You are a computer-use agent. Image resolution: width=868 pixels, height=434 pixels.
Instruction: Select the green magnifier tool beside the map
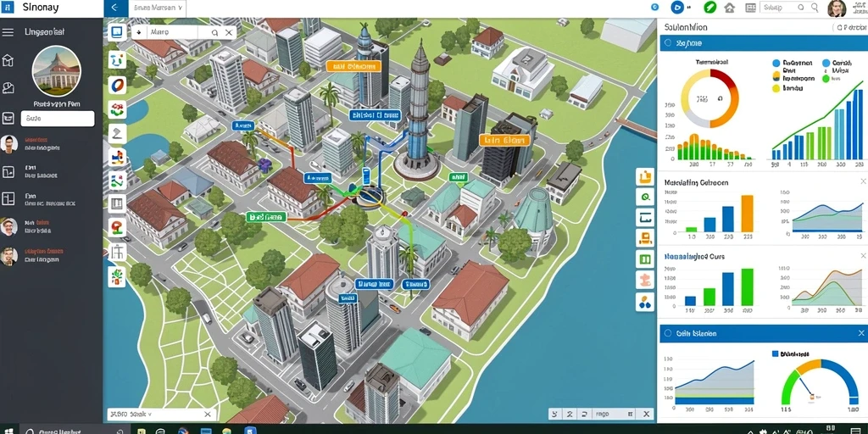tap(645, 197)
